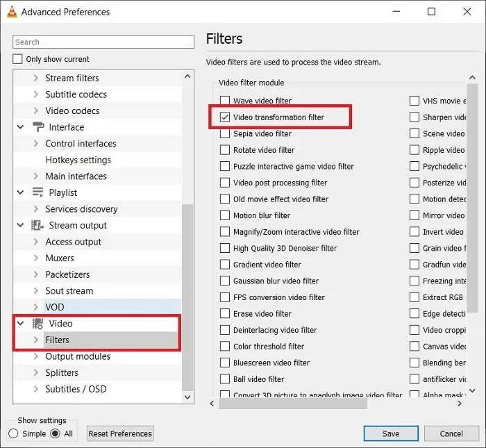This screenshot has height=448, width=486.
Task: Click the VLC cone icon in title bar
Action: pos(12,12)
